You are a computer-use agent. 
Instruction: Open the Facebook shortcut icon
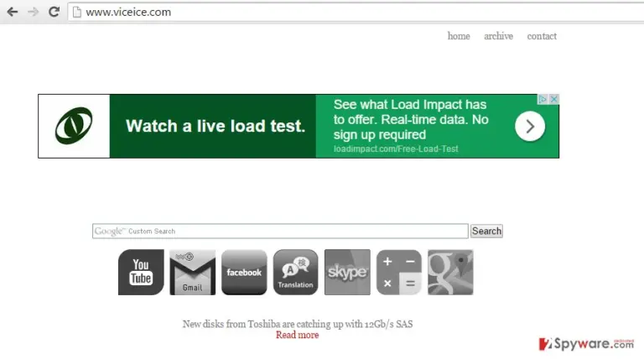pos(244,272)
